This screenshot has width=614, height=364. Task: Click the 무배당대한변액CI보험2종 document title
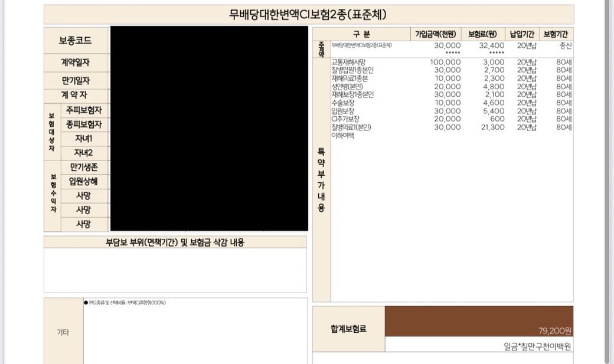coord(308,15)
